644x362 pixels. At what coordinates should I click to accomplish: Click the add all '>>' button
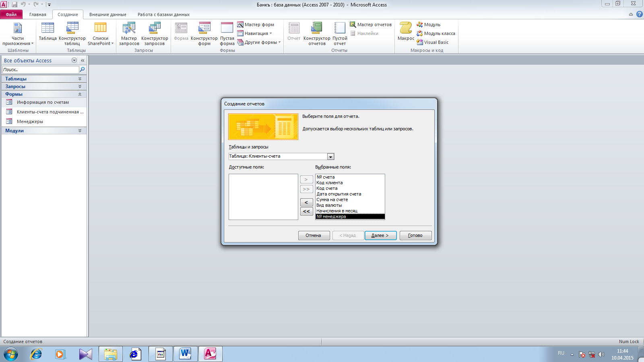tap(306, 189)
